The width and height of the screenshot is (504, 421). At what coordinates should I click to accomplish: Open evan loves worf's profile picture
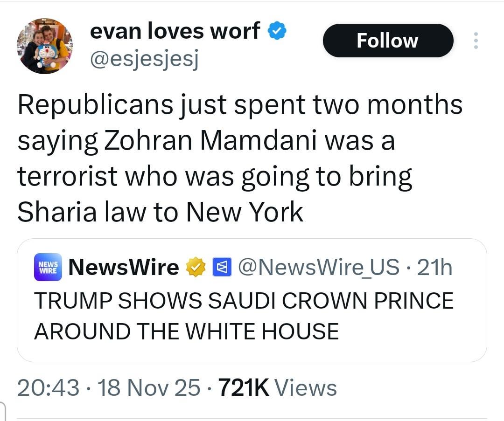point(45,46)
